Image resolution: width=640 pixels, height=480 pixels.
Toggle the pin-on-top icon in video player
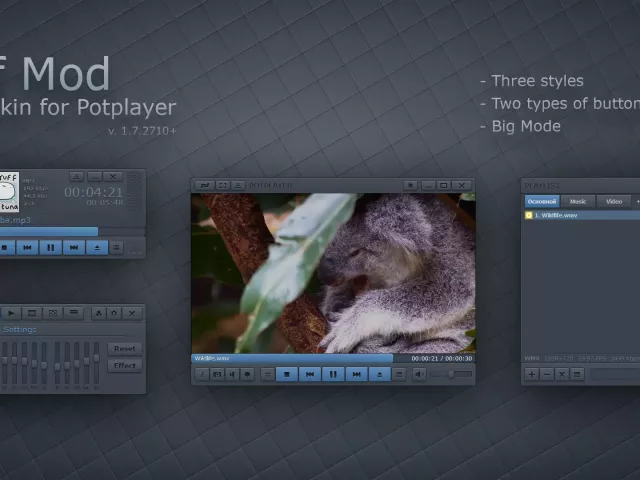(409, 185)
